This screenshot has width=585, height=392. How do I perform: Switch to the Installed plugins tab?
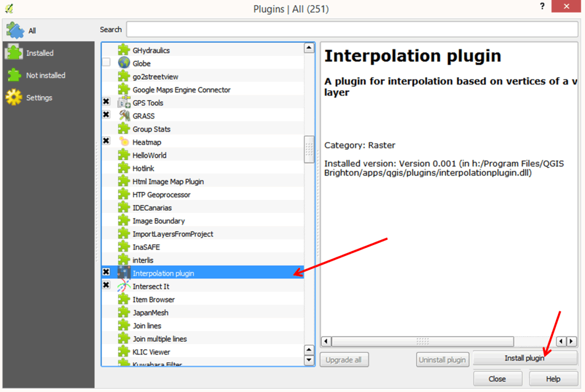coord(48,53)
